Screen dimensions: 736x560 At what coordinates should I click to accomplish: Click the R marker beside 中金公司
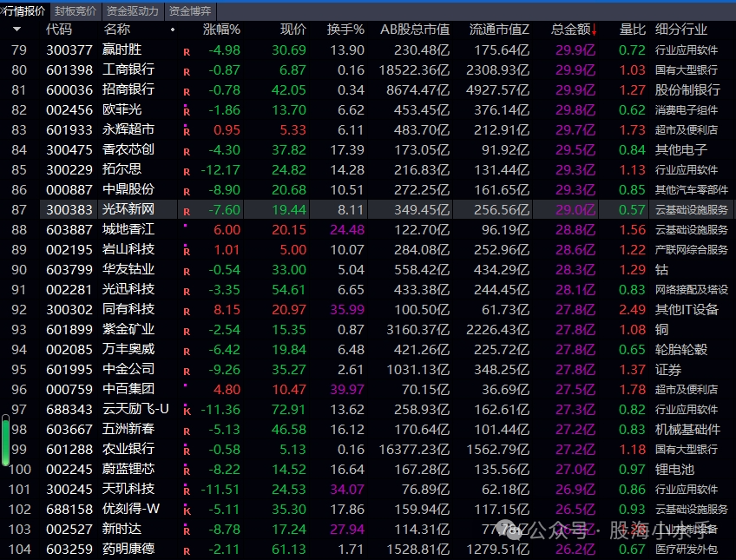(x=187, y=372)
